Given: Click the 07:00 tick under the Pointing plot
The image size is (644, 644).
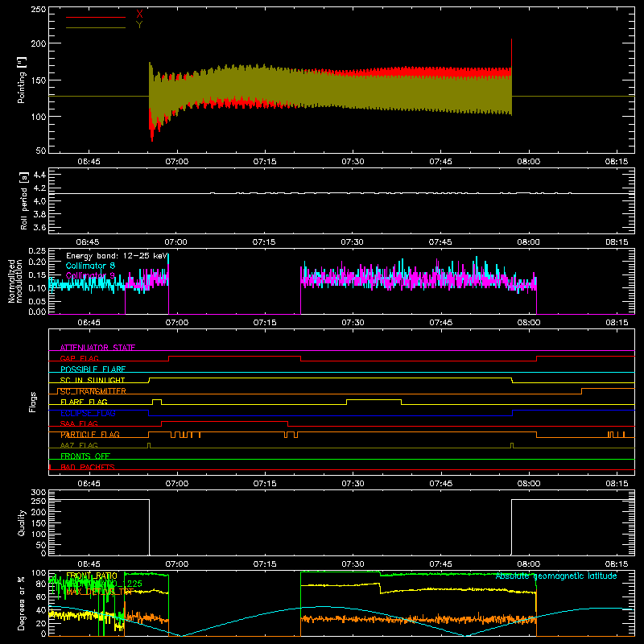Looking at the screenshot, I should [177, 162].
